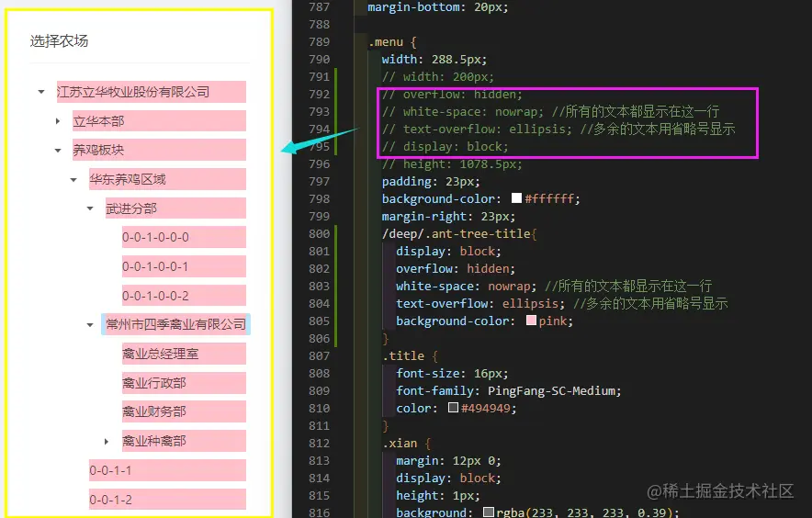Screen dimensions: 812x518
Task: Place cursor on /deep/.ant-tree-title selector
Action: pos(457,233)
